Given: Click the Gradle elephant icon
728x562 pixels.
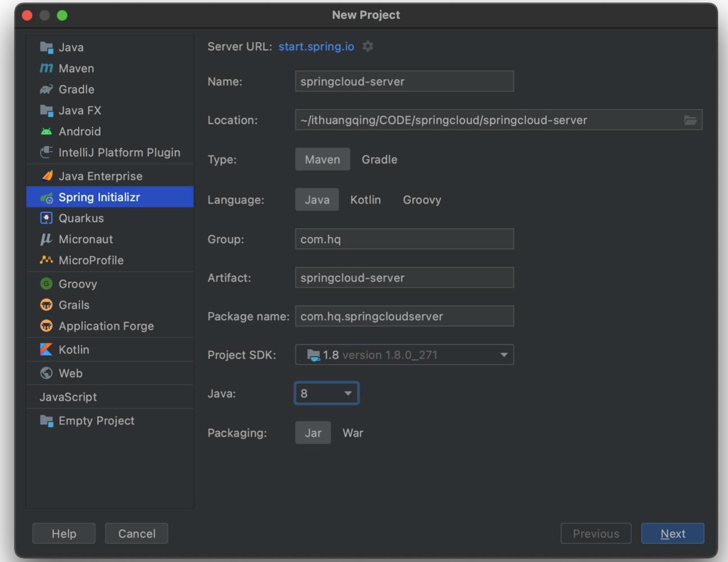Looking at the screenshot, I should (x=46, y=89).
